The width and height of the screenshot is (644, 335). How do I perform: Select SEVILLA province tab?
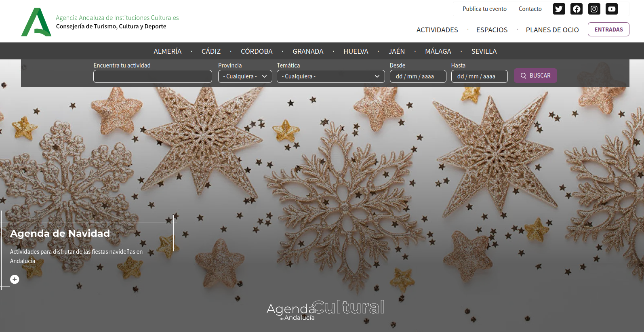coord(484,51)
